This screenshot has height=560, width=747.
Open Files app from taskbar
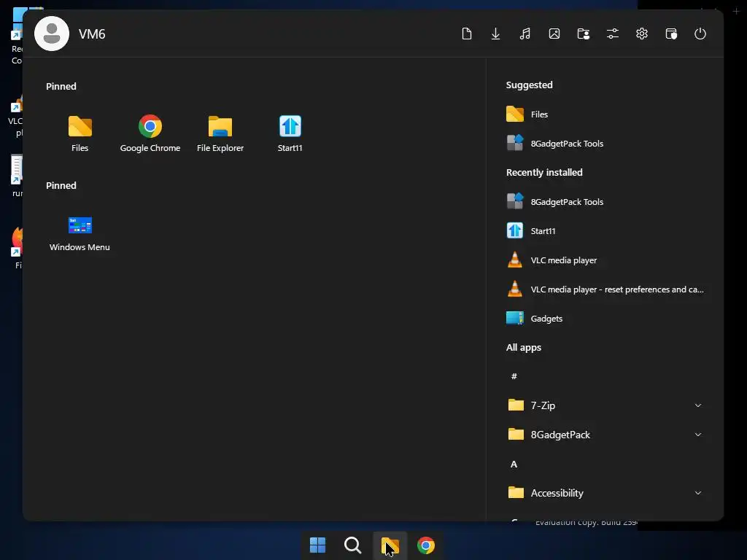(x=390, y=545)
